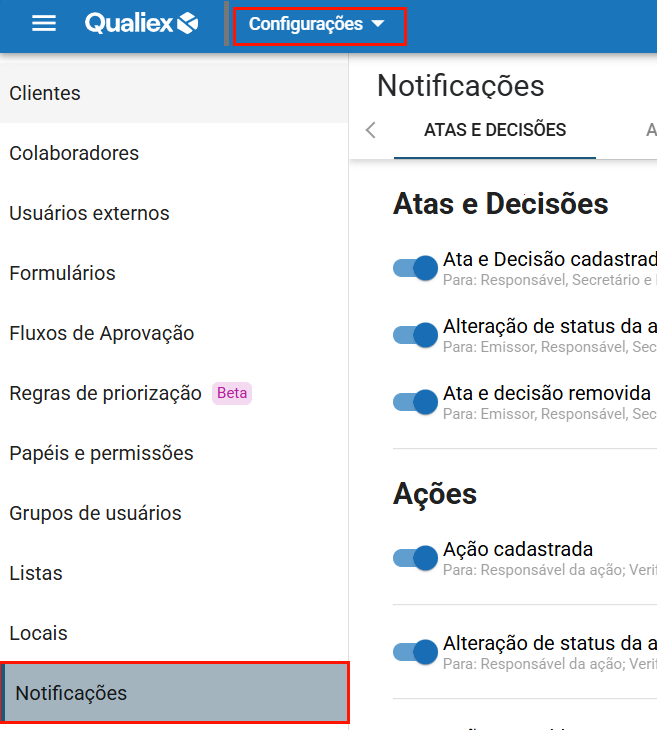The height and width of the screenshot is (730, 657).
Task: Navigate to Fluxos de Aprovação
Action: [101, 333]
